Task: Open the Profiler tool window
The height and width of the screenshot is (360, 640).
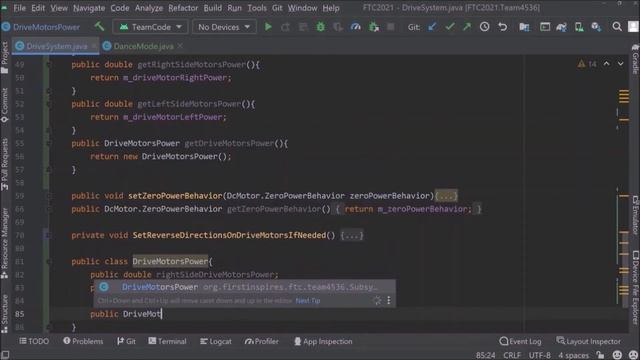Action: point(262,341)
